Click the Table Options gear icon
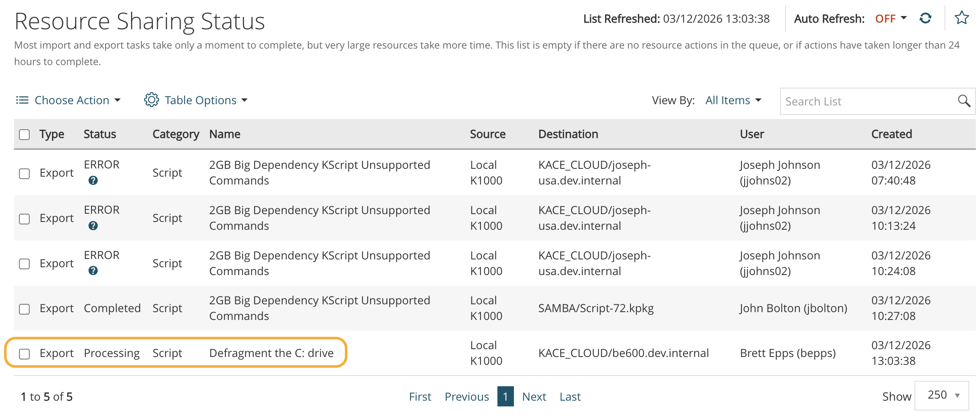The image size is (980, 420). [151, 100]
